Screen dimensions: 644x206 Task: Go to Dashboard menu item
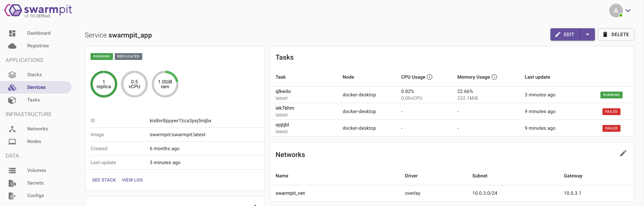pyautogui.click(x=36, y=33)
